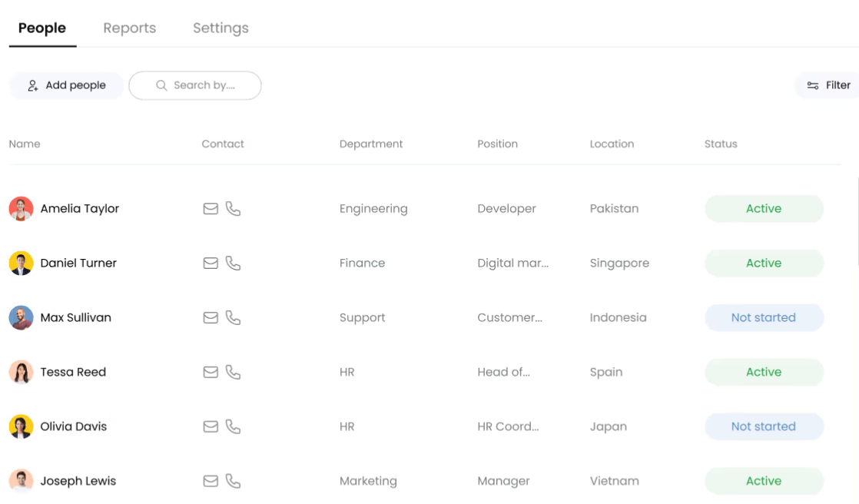Open the Filter options

click(x=828, y=85)
